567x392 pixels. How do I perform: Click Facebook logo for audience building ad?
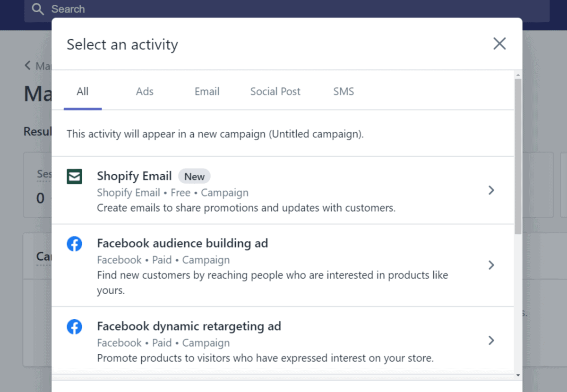[x=74, y=244]
